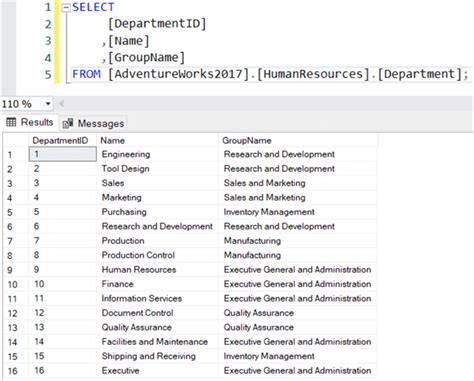Click the Manufacturing group cell for Production
Viewport: 474px width, 381px height.
coord(298,241)
